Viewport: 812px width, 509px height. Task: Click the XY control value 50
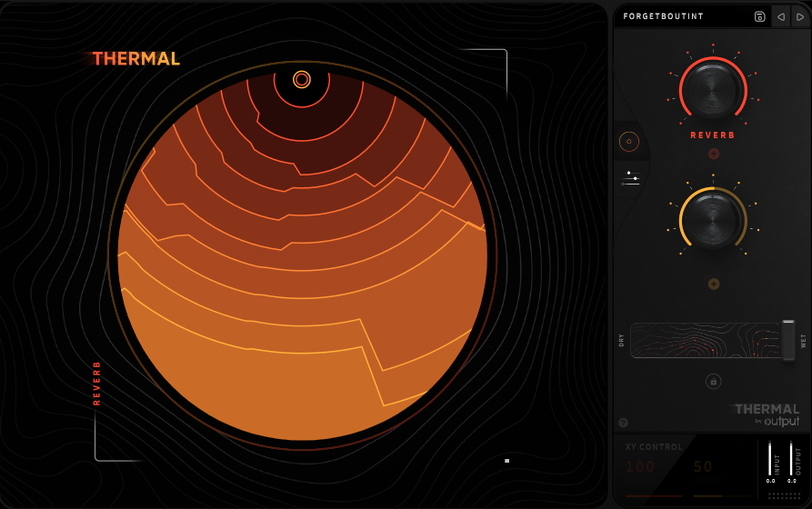point(703,467)
